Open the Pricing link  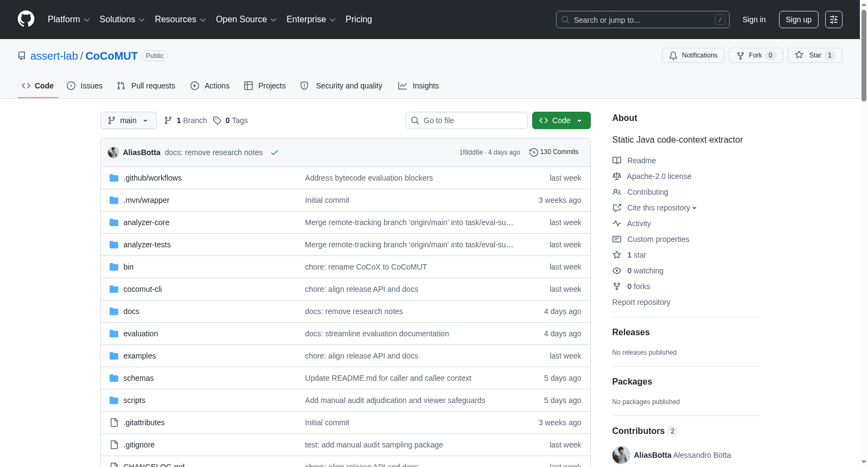(359, 20)
